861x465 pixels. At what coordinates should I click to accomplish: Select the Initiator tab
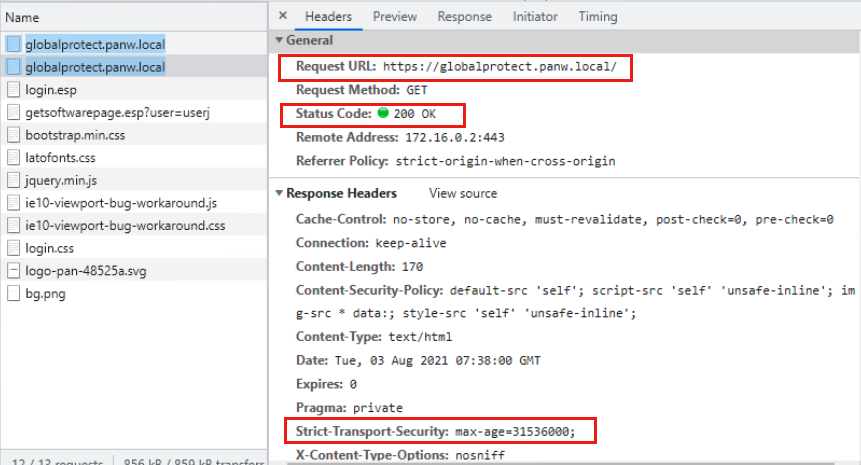coord(535,17)
